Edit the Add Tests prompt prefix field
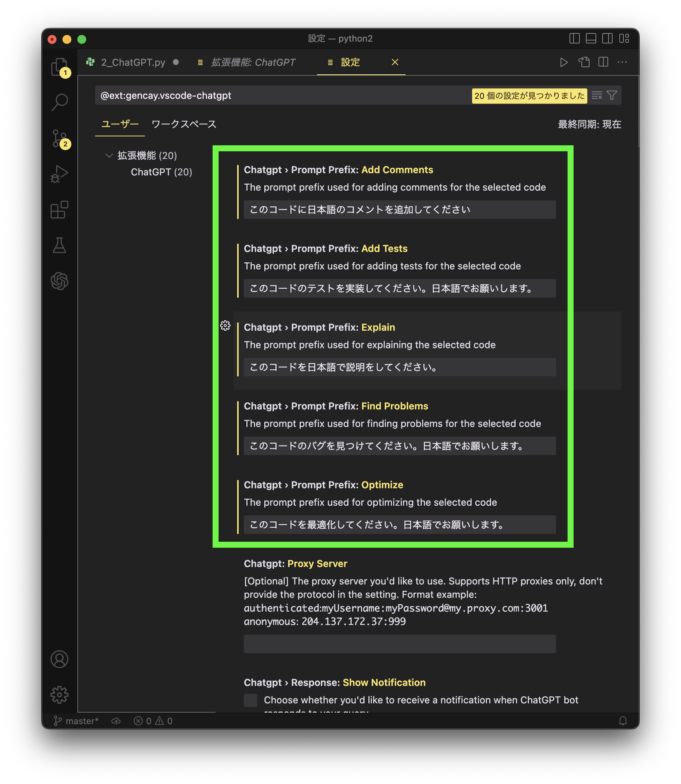The image size is (681, 784). tap(400, 288)
